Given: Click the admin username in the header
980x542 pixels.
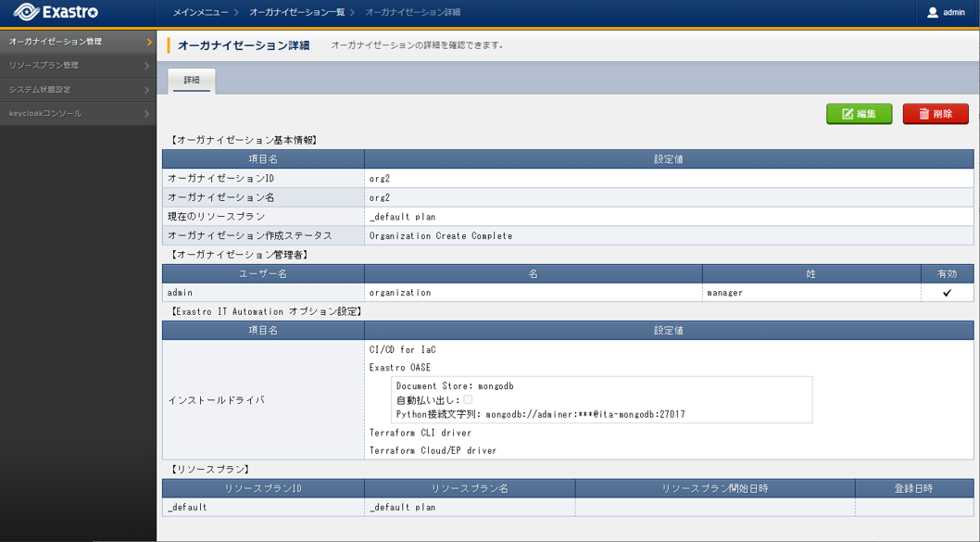Looking at the screenshot, I should (x=954, y=13).
